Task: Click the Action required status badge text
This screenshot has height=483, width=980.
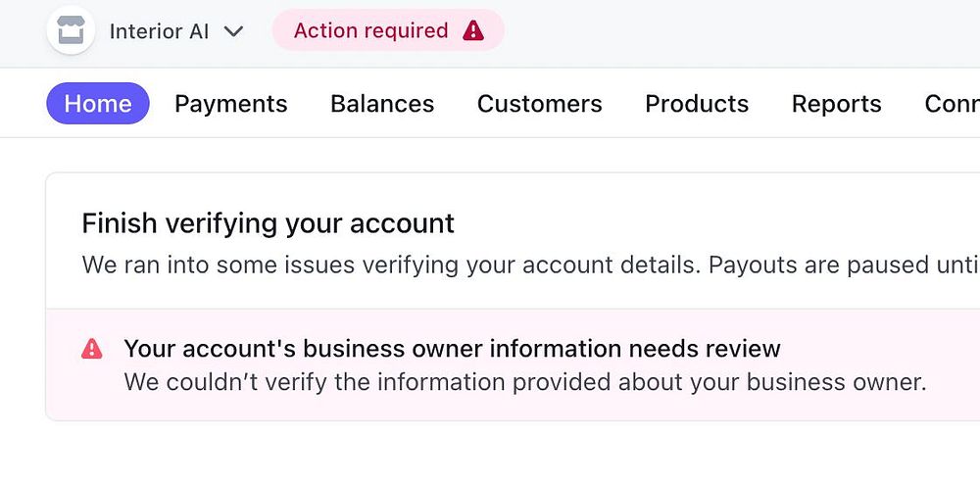Action: pyautogui.click(x=370, y=31)
